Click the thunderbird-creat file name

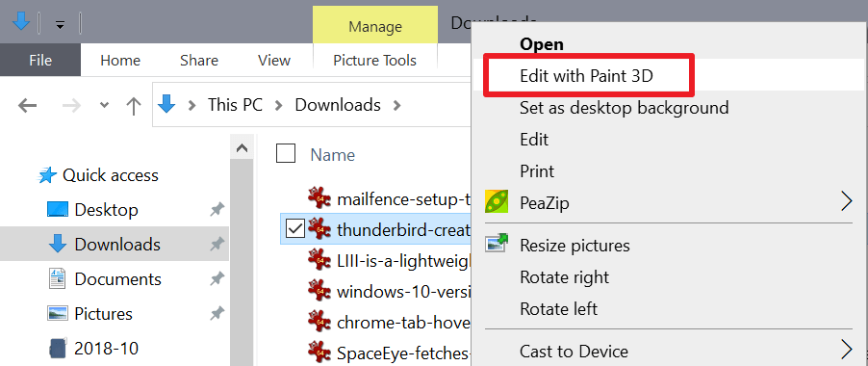tap(403, 229)
